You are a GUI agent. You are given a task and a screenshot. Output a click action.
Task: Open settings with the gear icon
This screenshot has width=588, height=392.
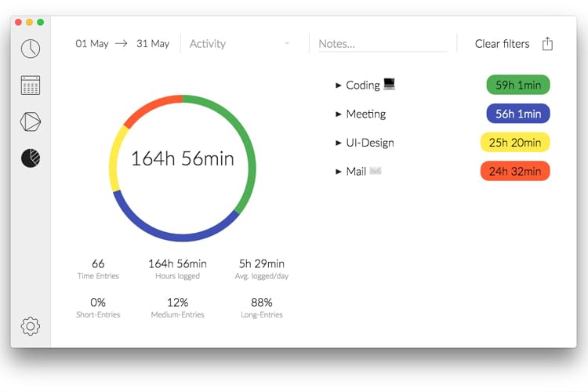coord(31,325)
